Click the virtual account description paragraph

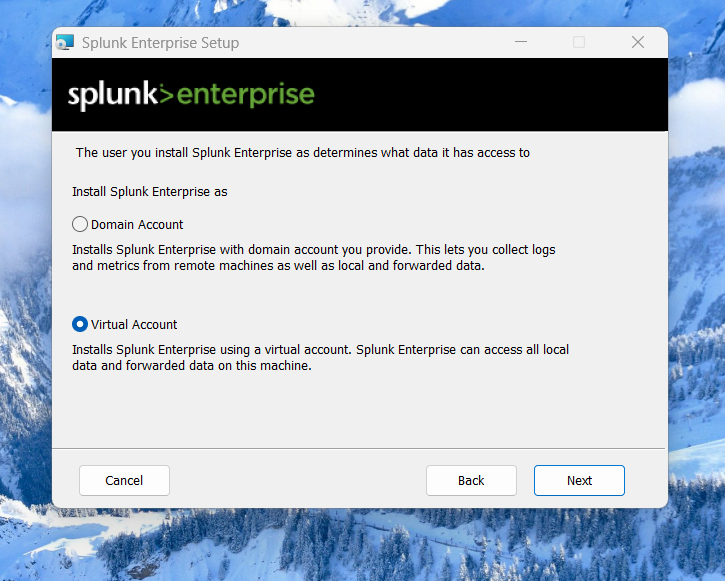tap(320, 358)
